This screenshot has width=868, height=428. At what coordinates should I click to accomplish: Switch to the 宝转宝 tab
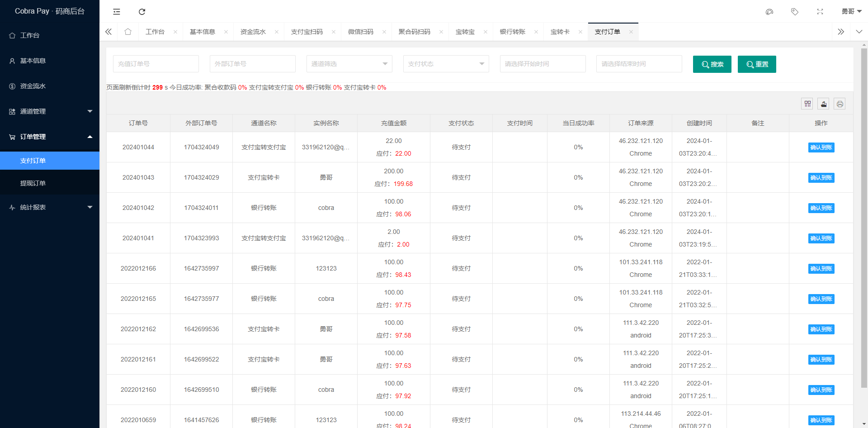(465, 32)
